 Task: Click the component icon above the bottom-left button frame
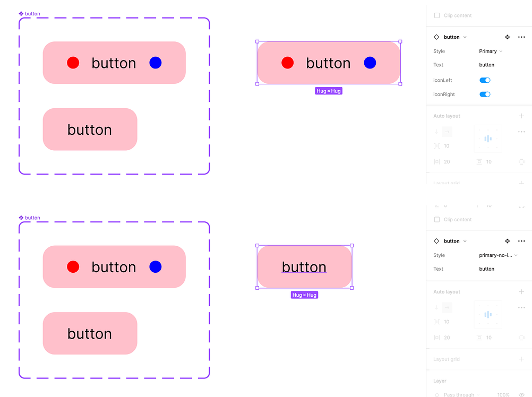tap(21, 218)
